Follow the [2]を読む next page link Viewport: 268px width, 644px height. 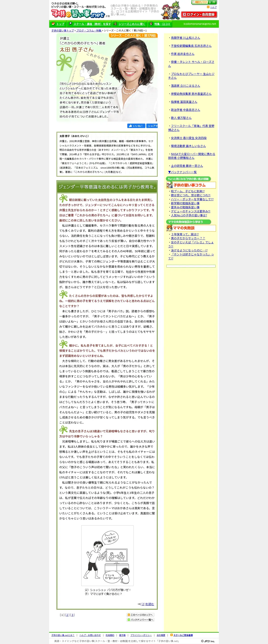(x=147, y=604)
